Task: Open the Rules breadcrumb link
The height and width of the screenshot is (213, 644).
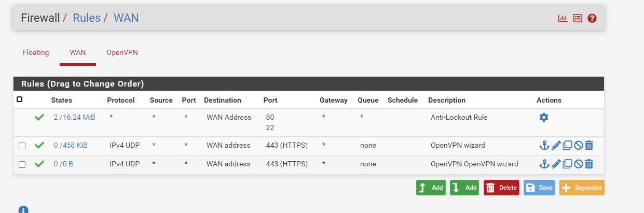Action: 87,18
